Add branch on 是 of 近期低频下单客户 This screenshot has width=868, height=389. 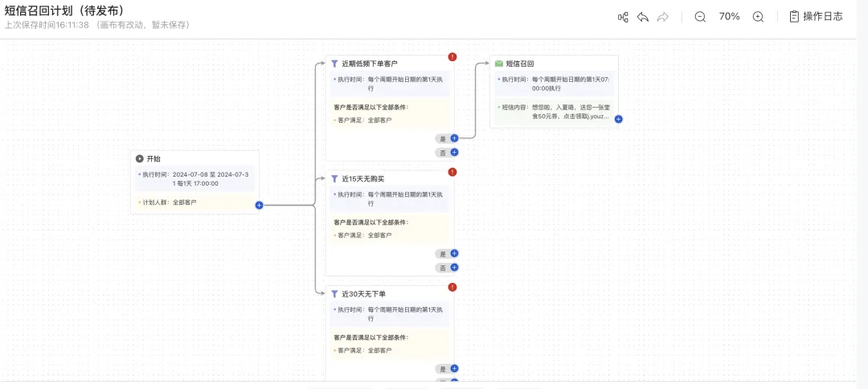[454, 138]
